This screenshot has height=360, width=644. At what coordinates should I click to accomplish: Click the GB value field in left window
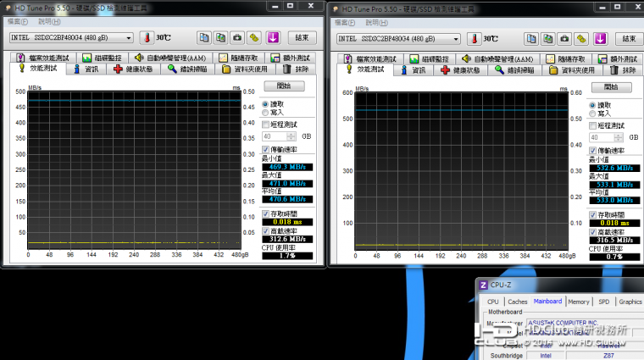(x=275, y=136)
